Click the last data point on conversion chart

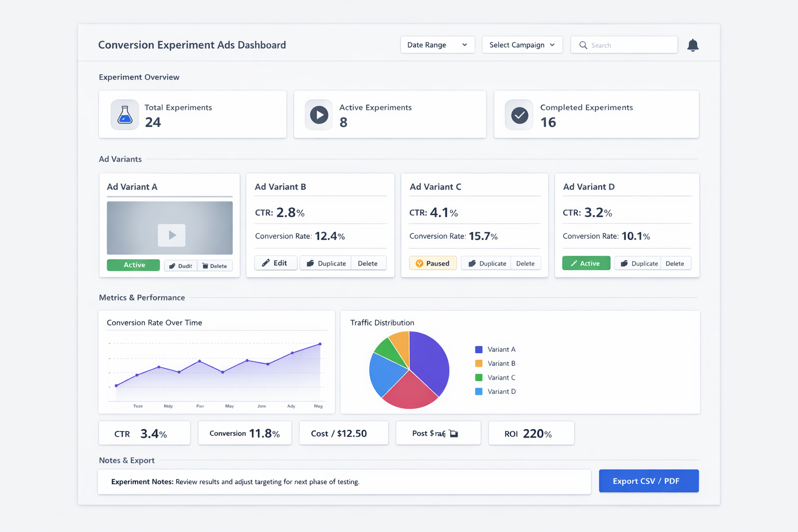320,344
